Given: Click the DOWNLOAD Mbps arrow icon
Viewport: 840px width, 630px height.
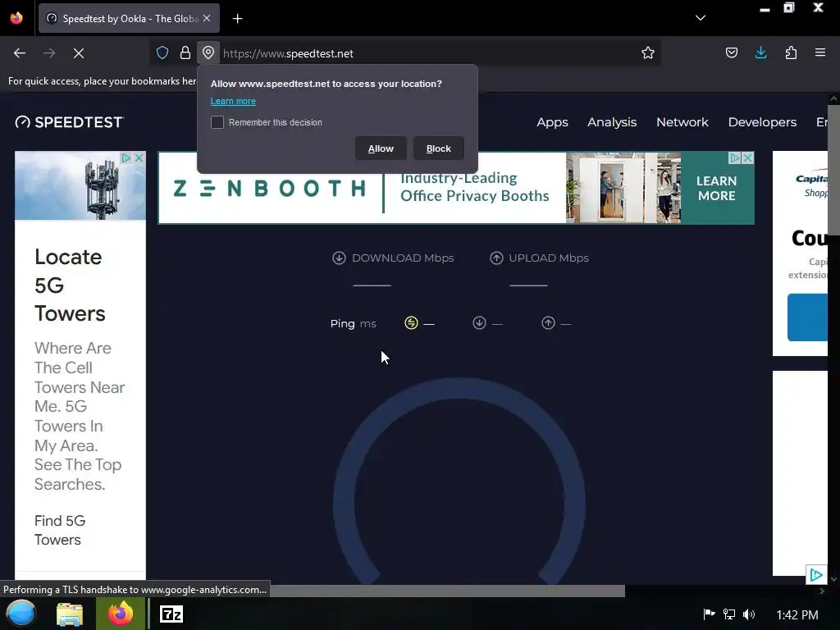Looking at the screenshot, I should (x=339, y=258).
